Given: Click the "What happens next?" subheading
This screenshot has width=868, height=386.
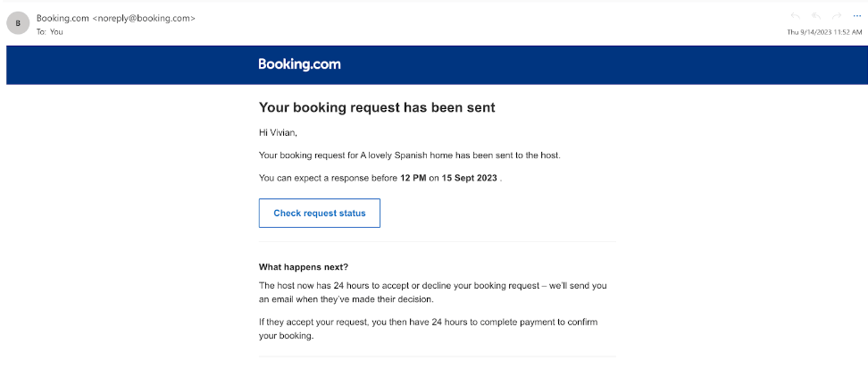Looking at the screenshot, I should 303,267.
